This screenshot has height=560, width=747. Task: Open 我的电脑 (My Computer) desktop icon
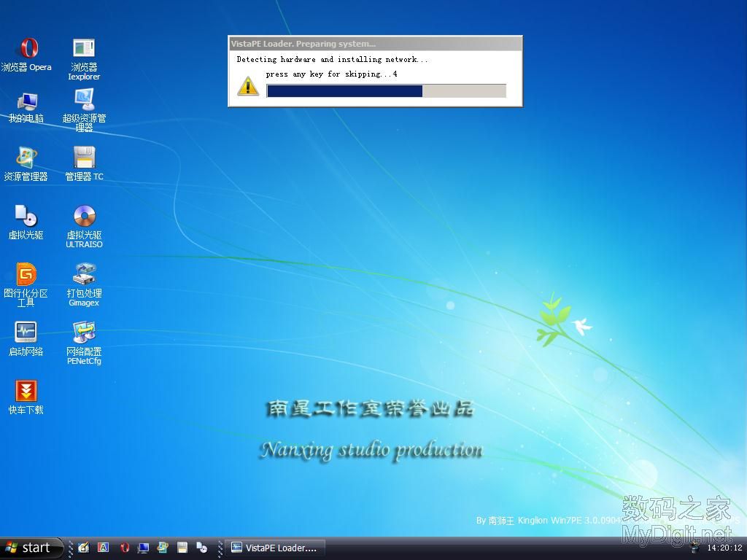click(26, 108)
